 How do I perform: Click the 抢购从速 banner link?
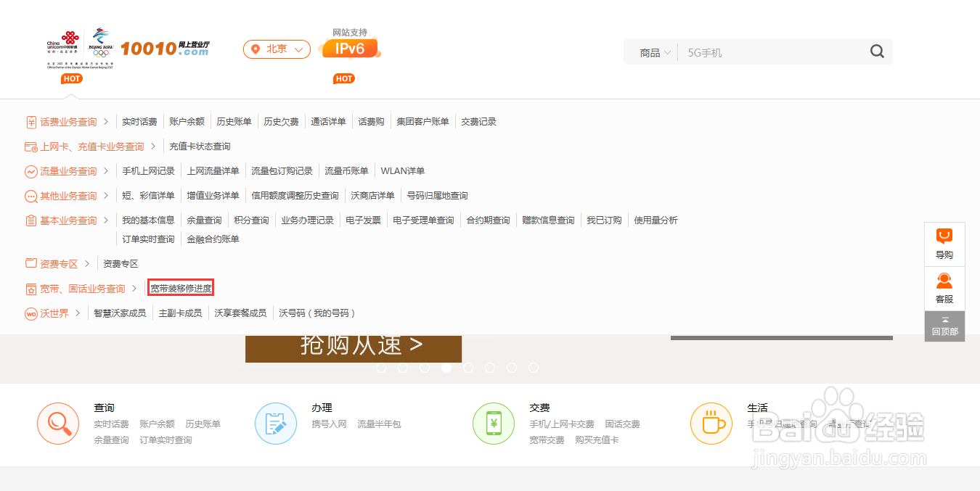click(353, 348)
